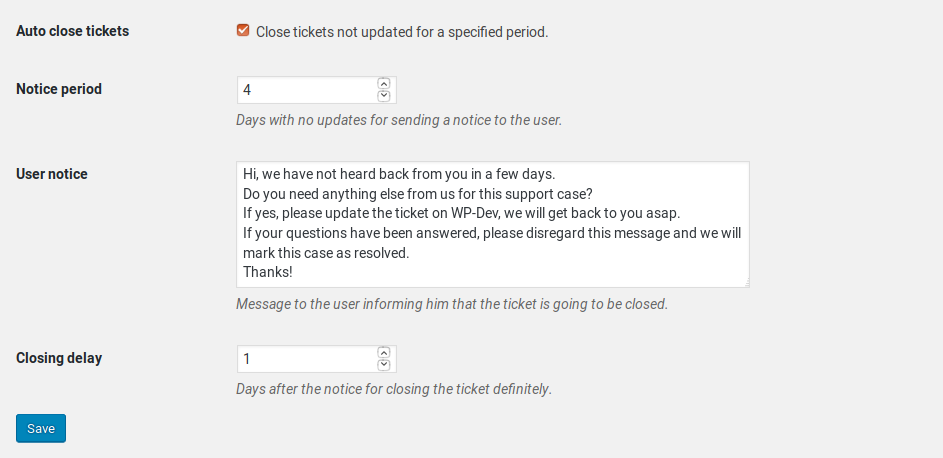Click the User notice textarea resize handle
The height and width of the screenshot is (458, 943).
745,283
